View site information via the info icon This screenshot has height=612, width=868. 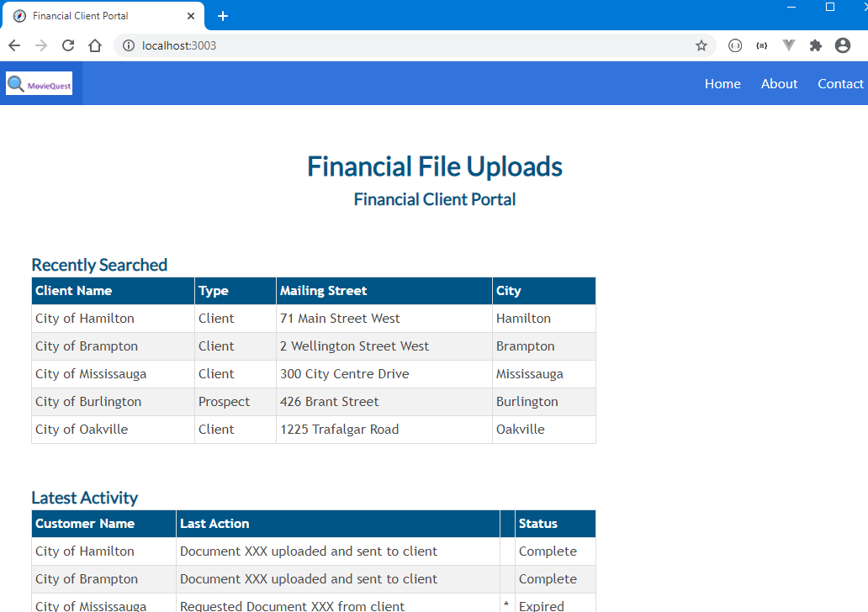tap(126, 45)
